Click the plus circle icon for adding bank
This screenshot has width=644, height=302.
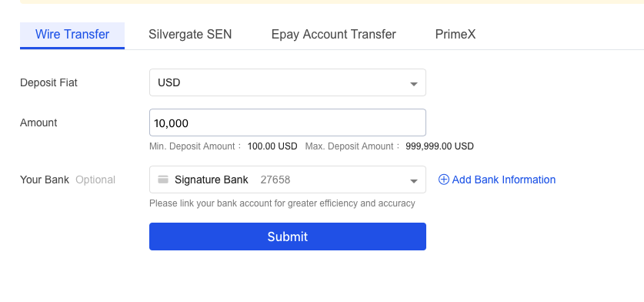click(444, 180)
